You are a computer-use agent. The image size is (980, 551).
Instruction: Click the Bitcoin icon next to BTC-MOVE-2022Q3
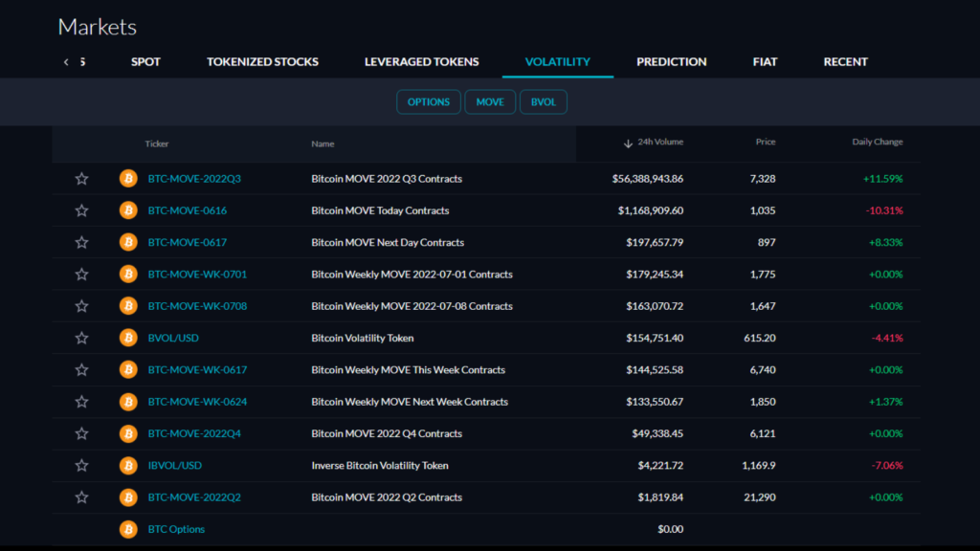click(127, 178)
